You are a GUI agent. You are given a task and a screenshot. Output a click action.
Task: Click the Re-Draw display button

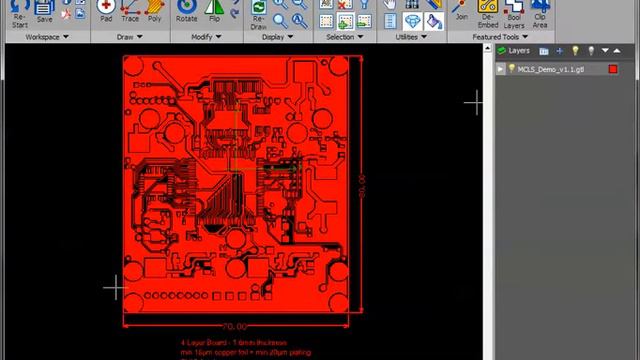point(258,16)
